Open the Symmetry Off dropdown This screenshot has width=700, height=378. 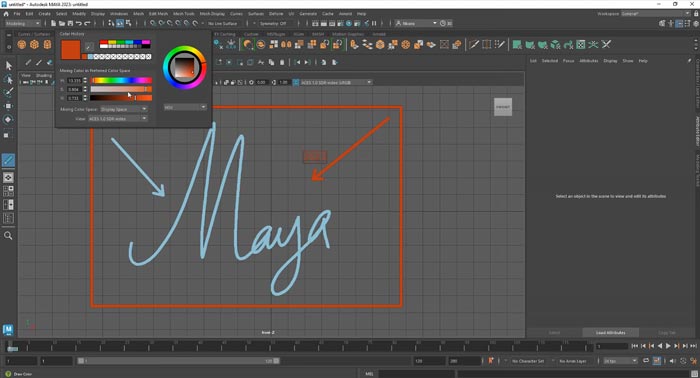click(x=273, y=23)
